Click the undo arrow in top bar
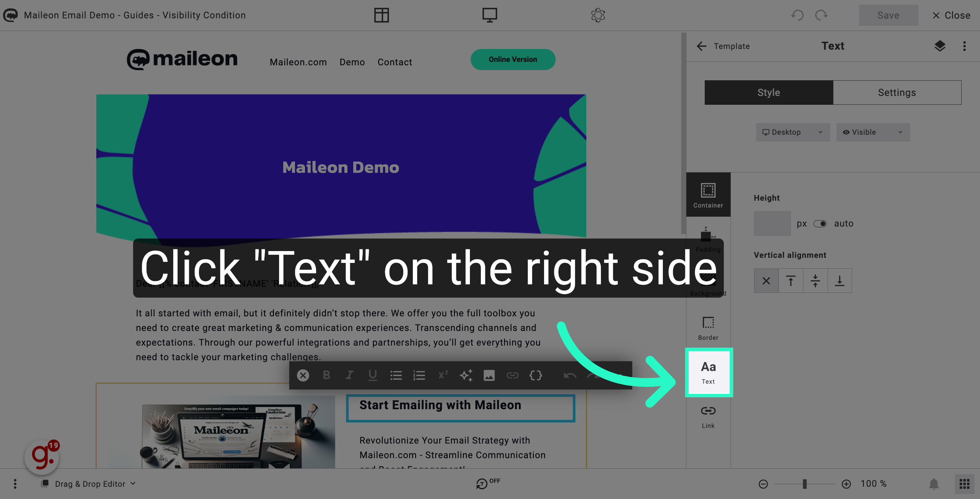Screen dimensions: 980x499 (x=797, y=15)
